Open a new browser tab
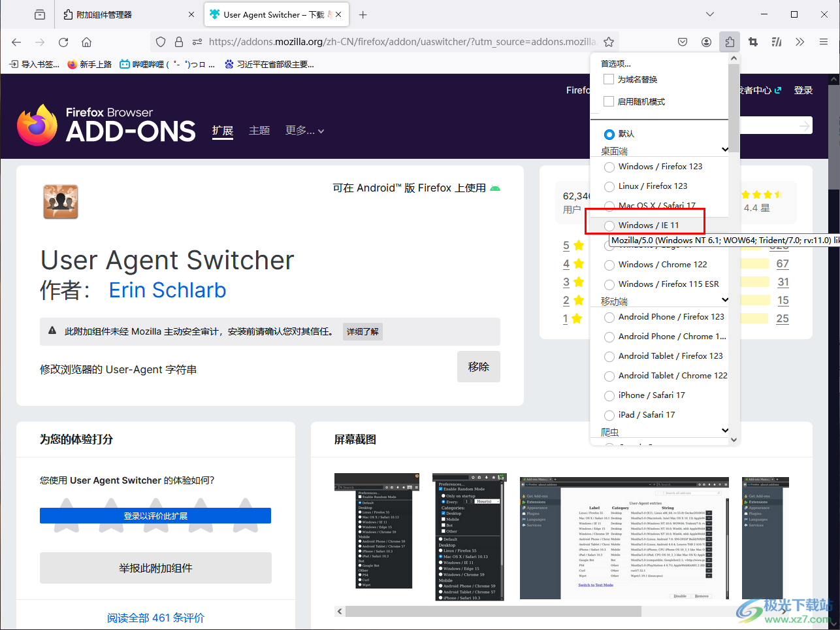This screenshot has height=630, width=840. (x=363, y=14)
